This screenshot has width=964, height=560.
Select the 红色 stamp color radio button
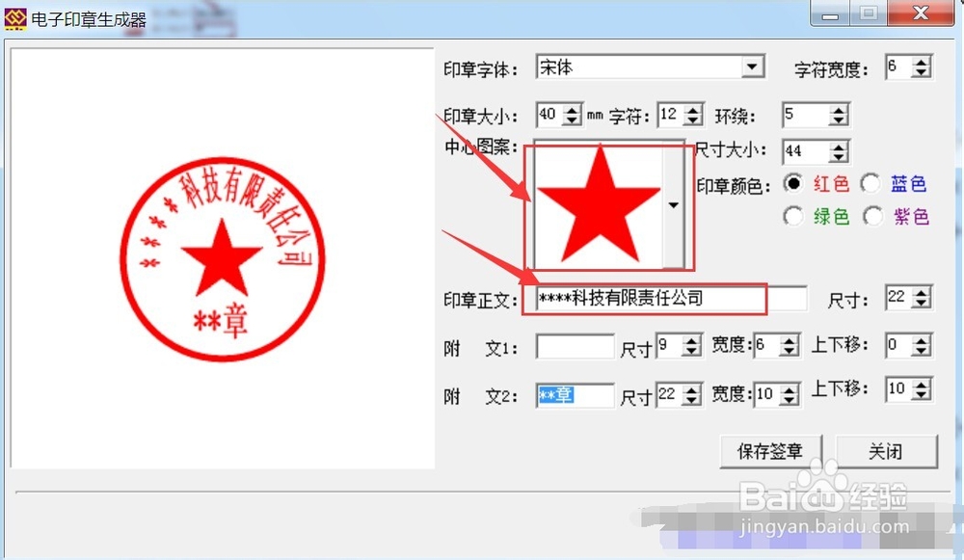coord(793,183)
